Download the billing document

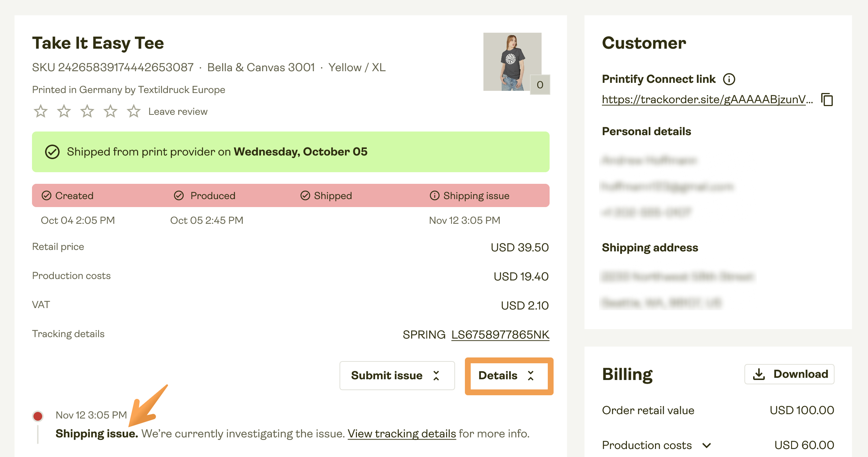789,374
